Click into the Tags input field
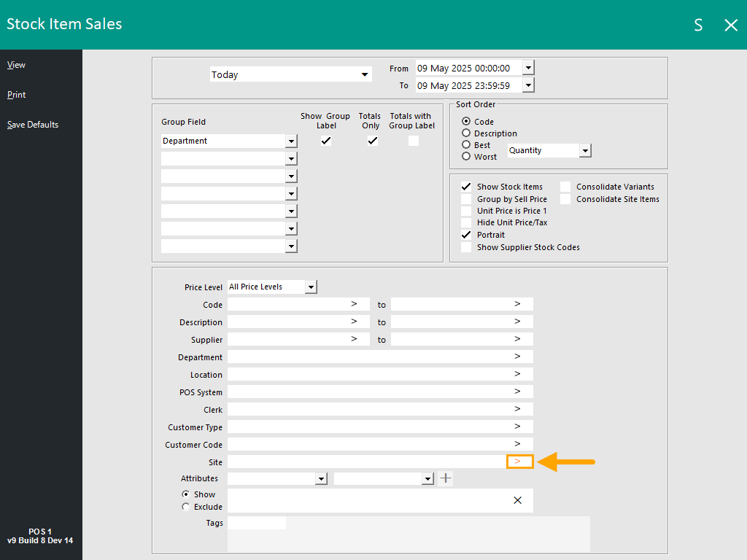The height and width of the screenshot is (560, 747). (x=257, y=523)
